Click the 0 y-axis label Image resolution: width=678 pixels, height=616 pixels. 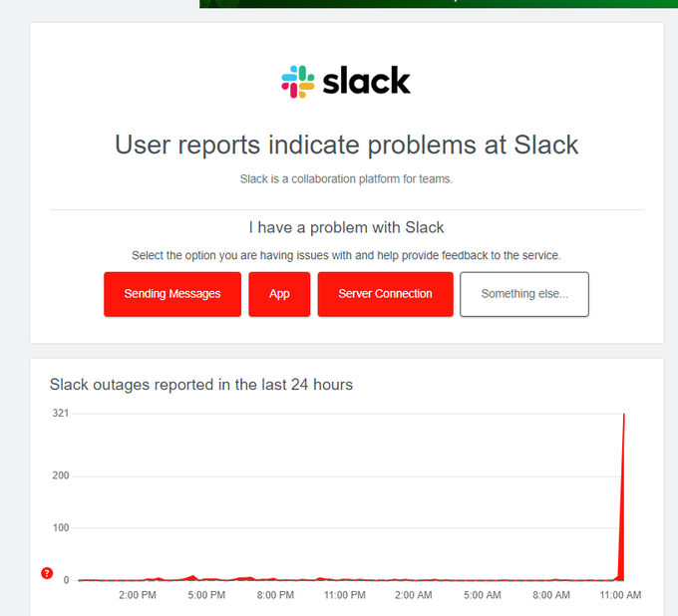pos(66,580)
